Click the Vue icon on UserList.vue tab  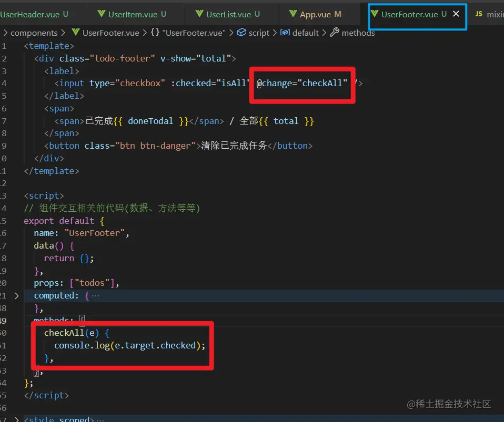(x=199, y=14)
